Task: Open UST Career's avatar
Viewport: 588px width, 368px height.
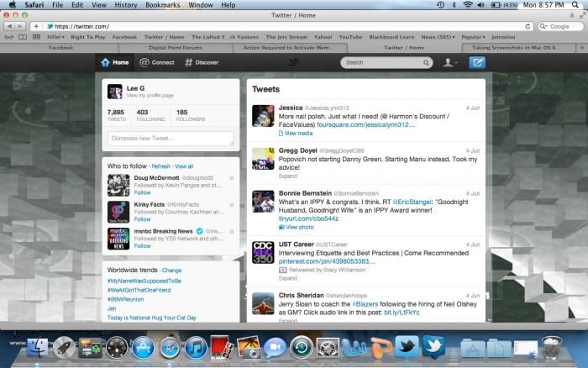Action: (263, 252)
